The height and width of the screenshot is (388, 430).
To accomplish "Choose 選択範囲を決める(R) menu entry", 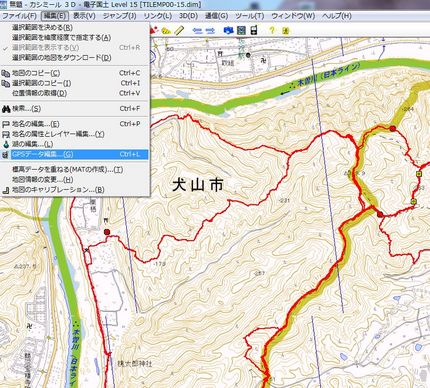I will [x=75, y=28].
